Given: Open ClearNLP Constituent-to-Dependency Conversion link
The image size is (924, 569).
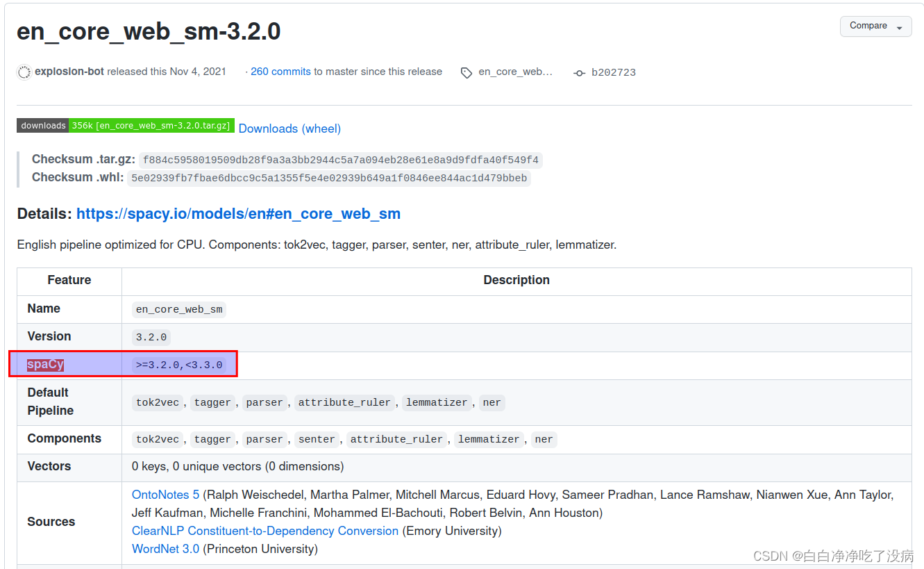Looking at the screenshot, I should pyautogui.click(x=265, y=531).
